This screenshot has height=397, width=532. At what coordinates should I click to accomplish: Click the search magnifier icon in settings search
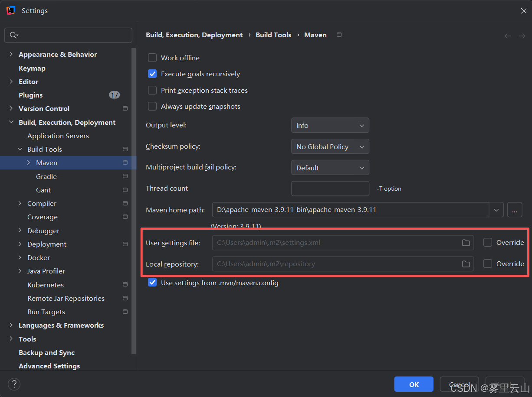pyautogui.click(x=13, y=35)
